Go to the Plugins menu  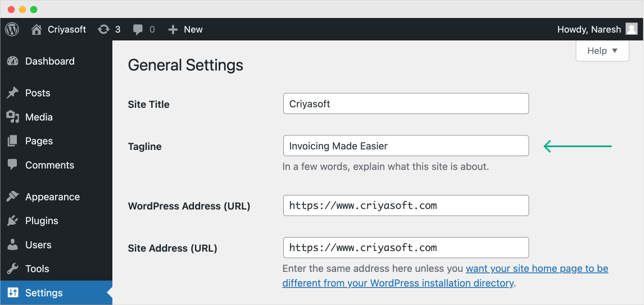(x=56, y=220)
